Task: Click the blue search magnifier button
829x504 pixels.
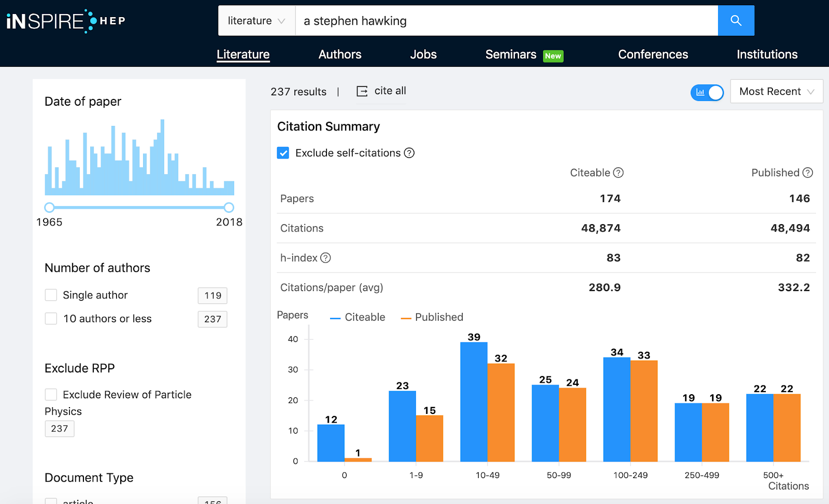Action: pos(736,21)
